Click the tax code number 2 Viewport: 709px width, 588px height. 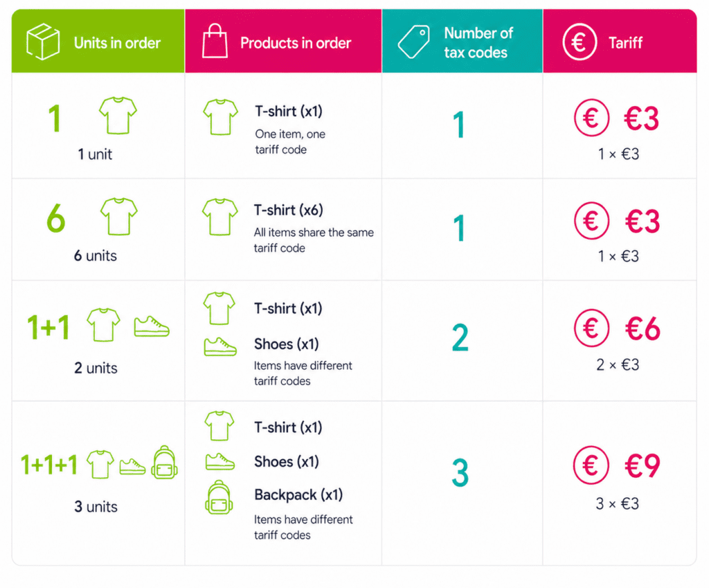pos(460,338)
